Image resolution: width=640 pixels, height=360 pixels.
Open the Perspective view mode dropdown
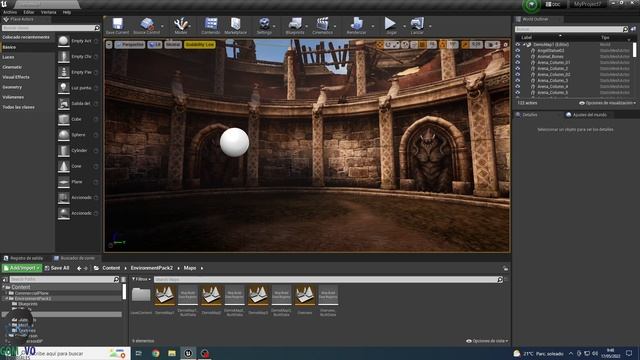(x=130, y=44)
